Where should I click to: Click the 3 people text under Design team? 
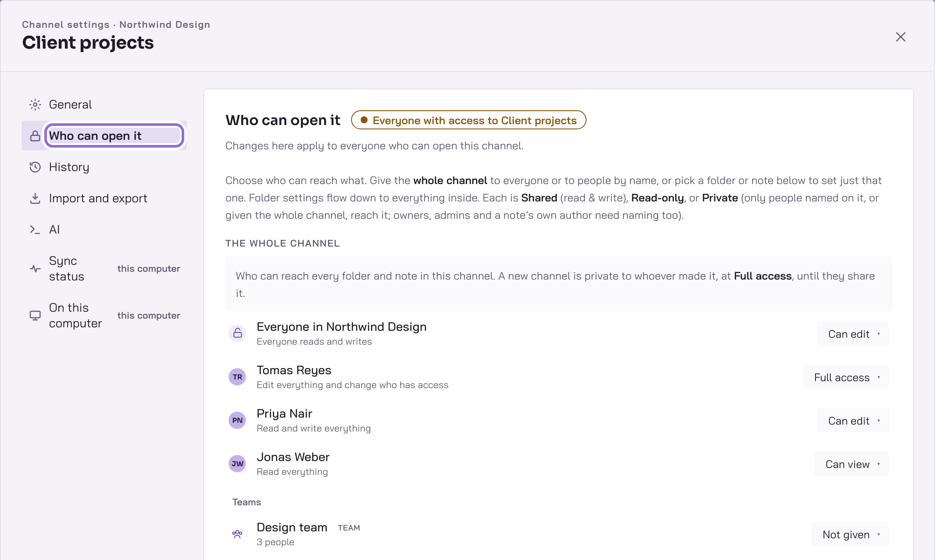(275, 542)
